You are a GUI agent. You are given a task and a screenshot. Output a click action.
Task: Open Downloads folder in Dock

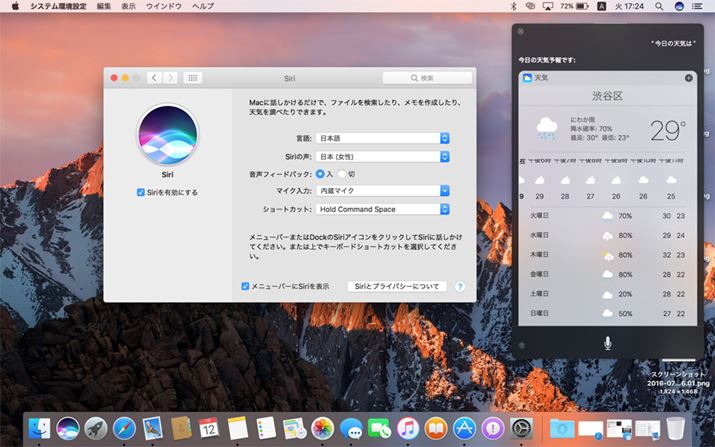[x=562, y=428]
